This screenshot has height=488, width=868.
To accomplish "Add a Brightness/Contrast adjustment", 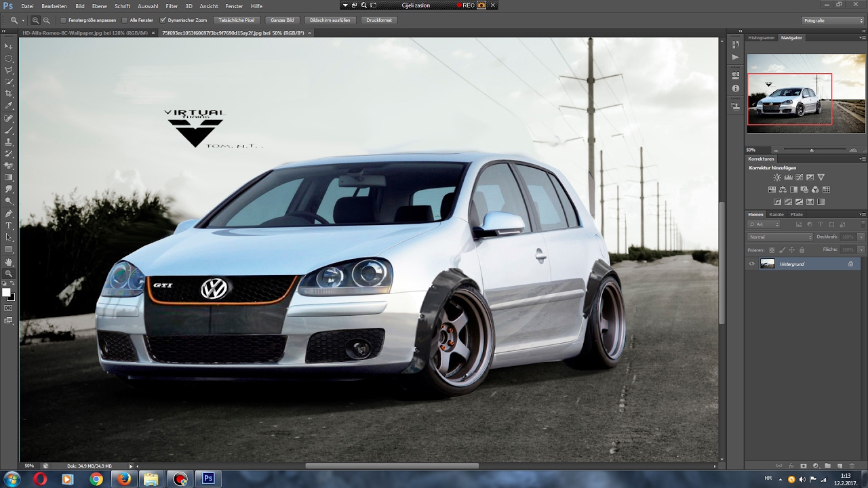I will (x=777, y=178).
